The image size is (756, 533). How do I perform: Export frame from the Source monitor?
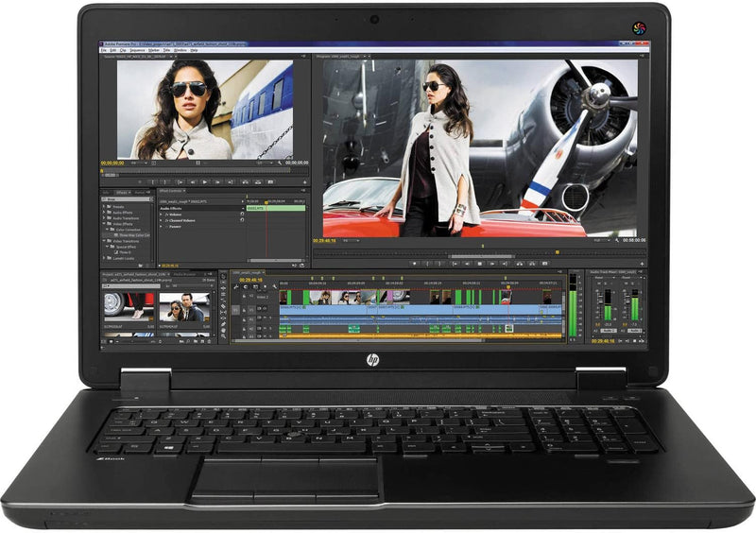(x=270, y=182)
